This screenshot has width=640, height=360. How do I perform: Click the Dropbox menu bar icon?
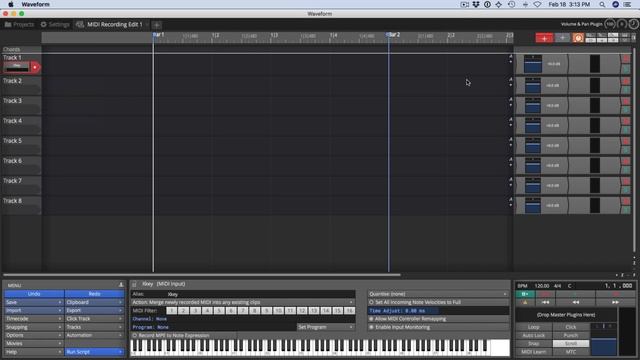click(x=476, y=4)
